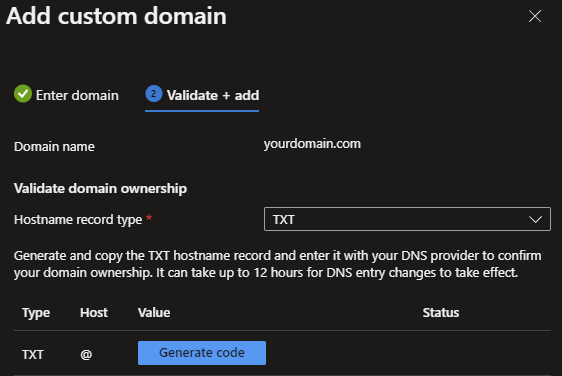The height and width of the screenshot is (376, 562).
Task: Click the green checkmark icon beside Enter domain
Action: (x=23, y=94)
